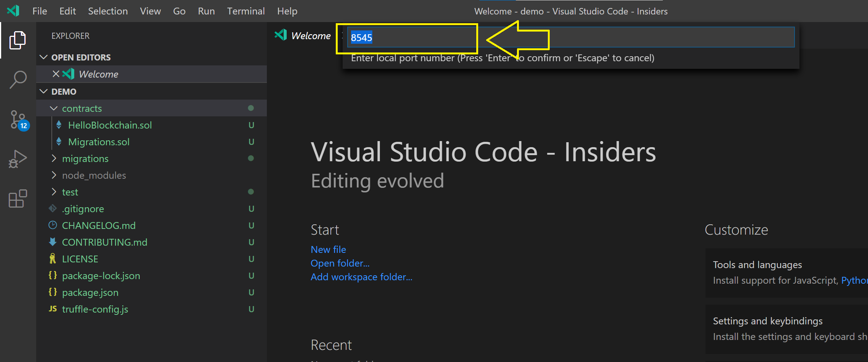
Task: Open CHANGELOG.md file
Action: coord(99,225)
